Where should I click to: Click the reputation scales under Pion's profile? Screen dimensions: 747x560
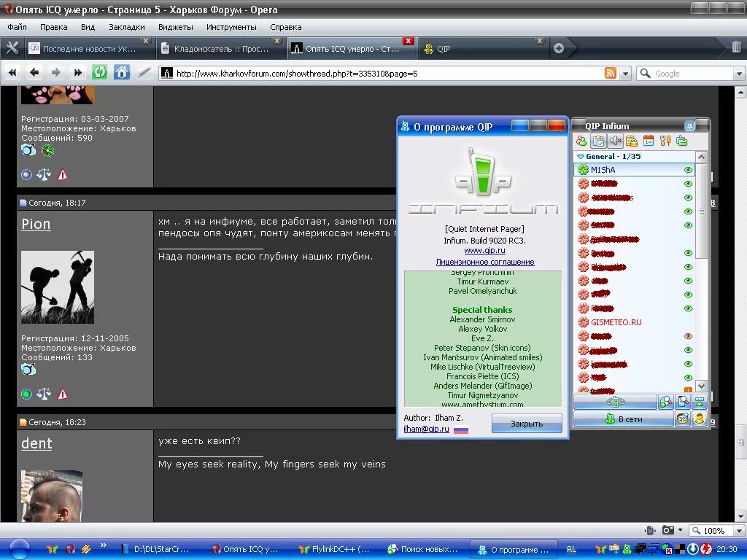44,394
